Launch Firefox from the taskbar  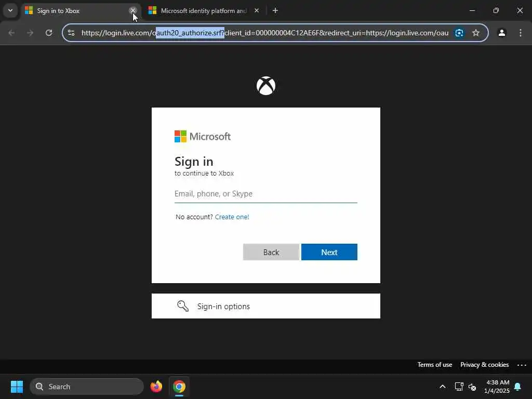tap(156, 387)
